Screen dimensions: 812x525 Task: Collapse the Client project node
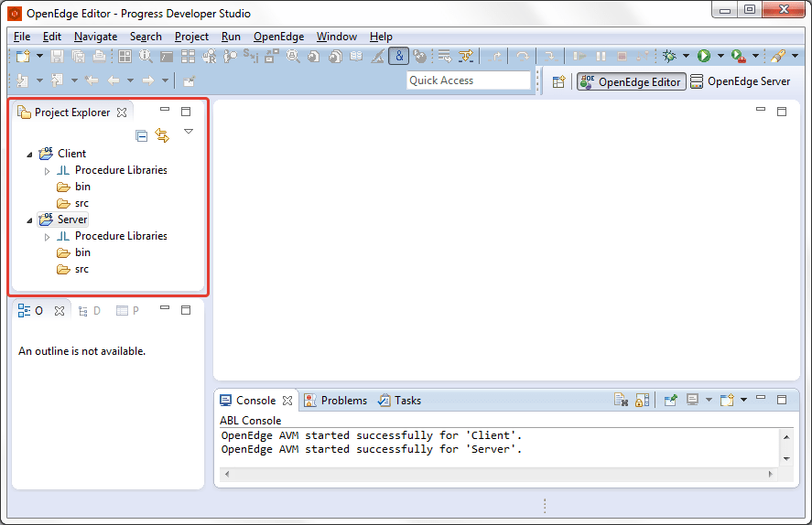coord(29,155)
